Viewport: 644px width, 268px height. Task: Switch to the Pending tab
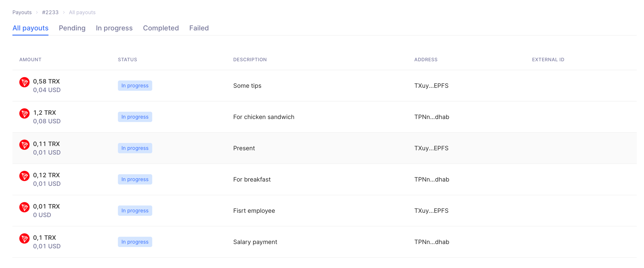point(72,28)
